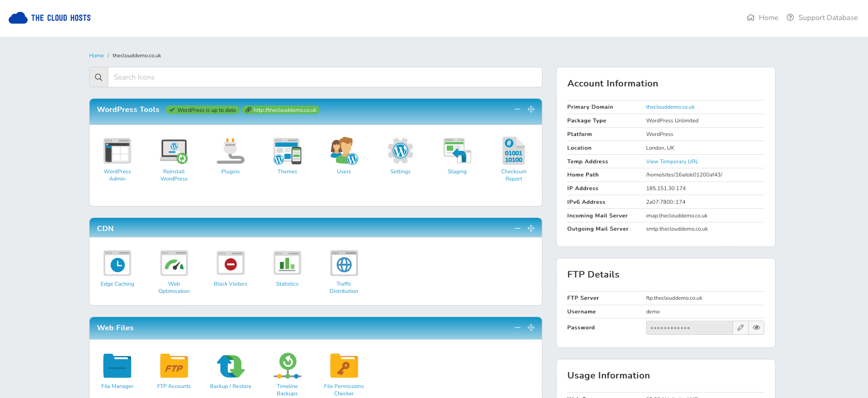Image resolution: width=868 pixels, height=398 pixels.
Task: Click the Home breadcrumb link
Action: (x=96, y=55)
